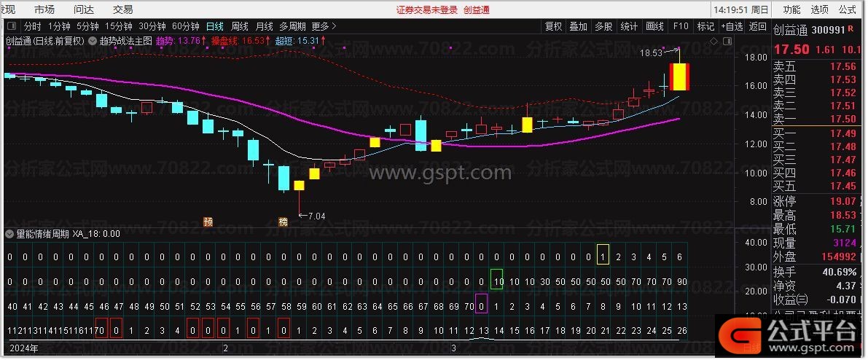Open the 交易 menu
This screenshot has width=868, height=360.
coord(123,9)
